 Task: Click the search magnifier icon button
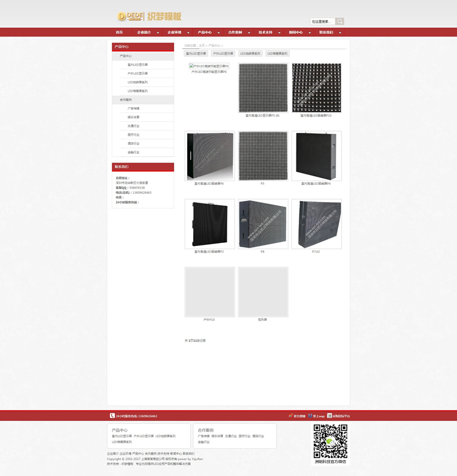point(340,21)
